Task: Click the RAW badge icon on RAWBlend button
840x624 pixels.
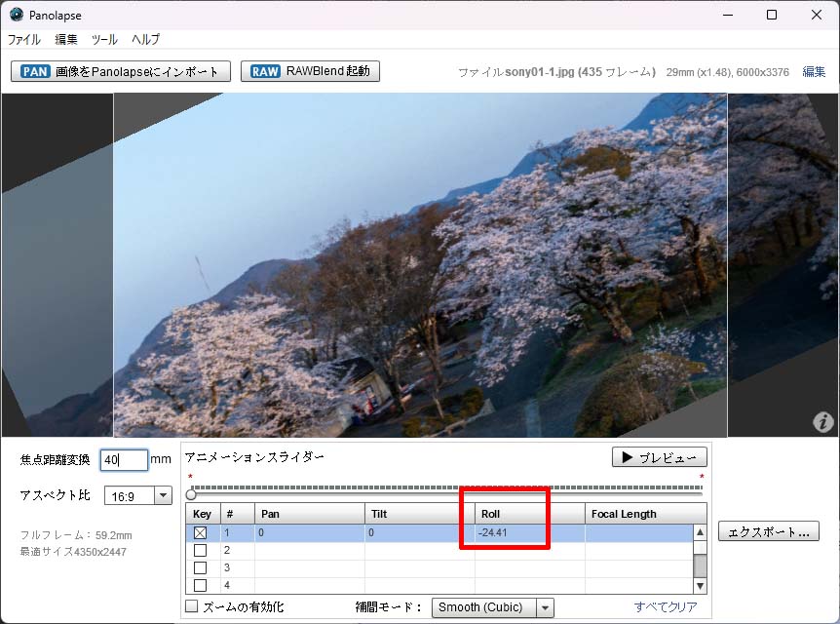Action: pos(265,71)
